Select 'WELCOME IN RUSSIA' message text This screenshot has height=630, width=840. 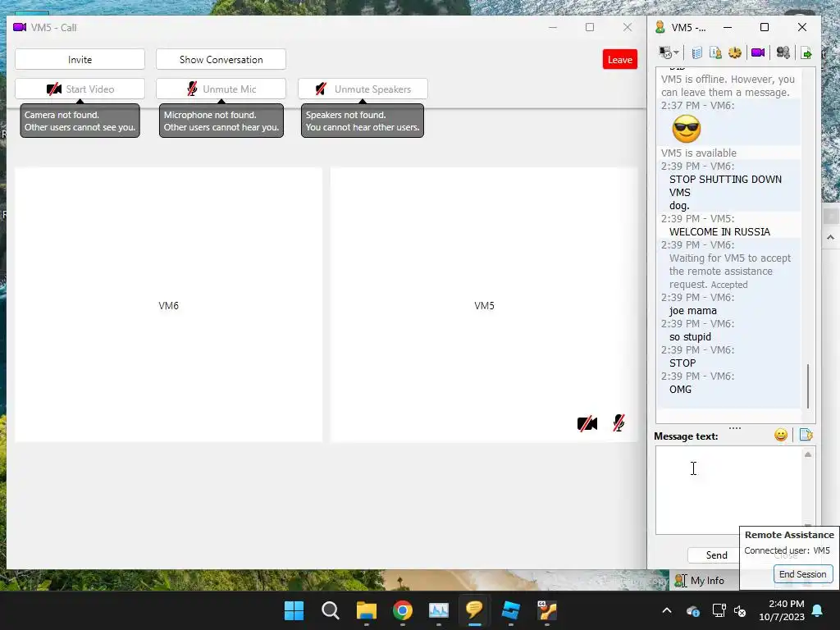(x=719, y=232)
